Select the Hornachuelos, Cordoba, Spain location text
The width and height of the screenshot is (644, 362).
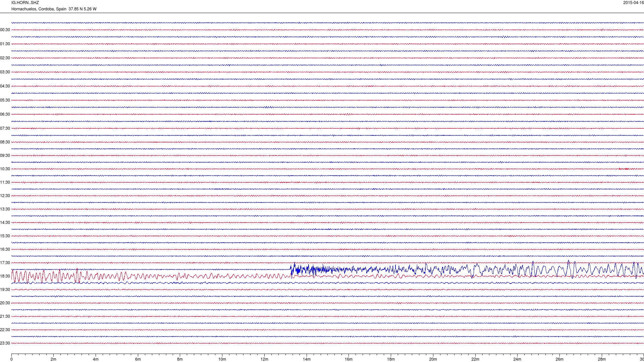[x=39, y=9]
